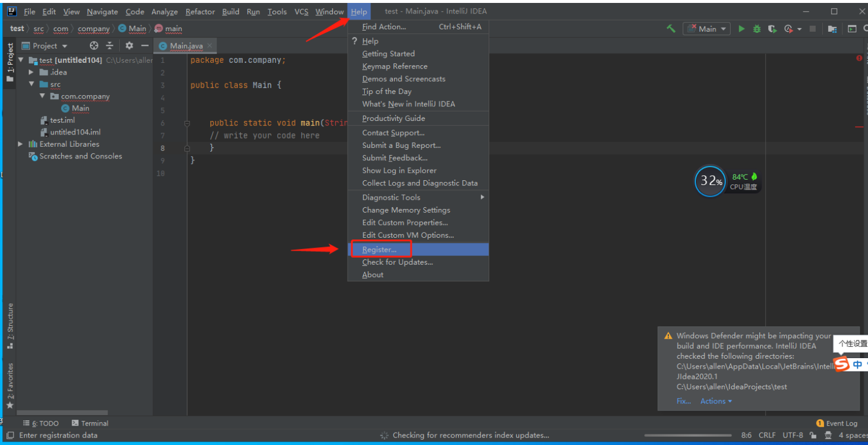Expand External Libraries node
The height and width of the screenshot is (445, 868).
(x=21, y=144)
